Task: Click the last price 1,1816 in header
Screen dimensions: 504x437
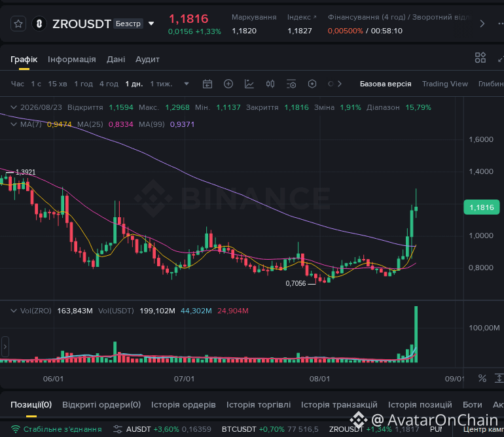Action: pos(189,18)
